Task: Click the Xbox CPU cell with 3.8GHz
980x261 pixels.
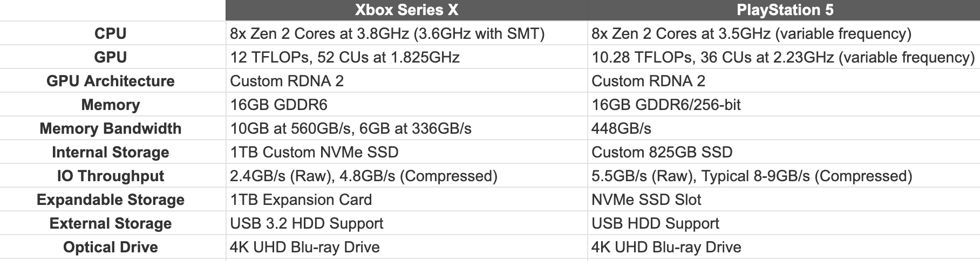Action: tap(387, 33)
